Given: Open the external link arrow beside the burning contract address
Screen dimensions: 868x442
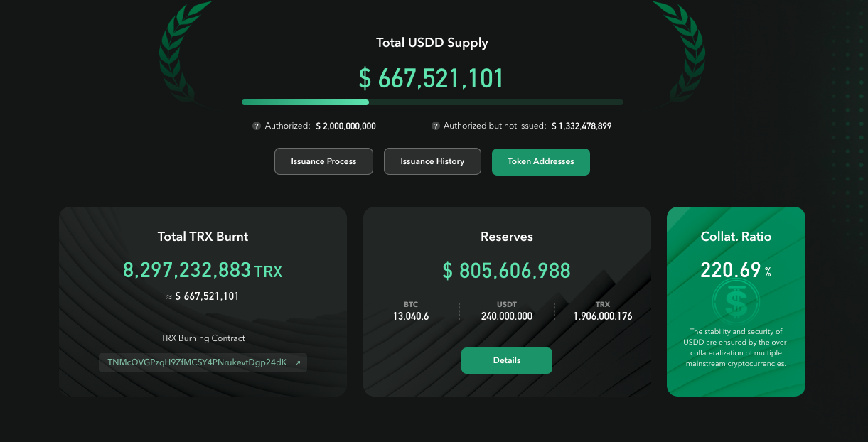Looking at the screenshot, I should point(298,363).
